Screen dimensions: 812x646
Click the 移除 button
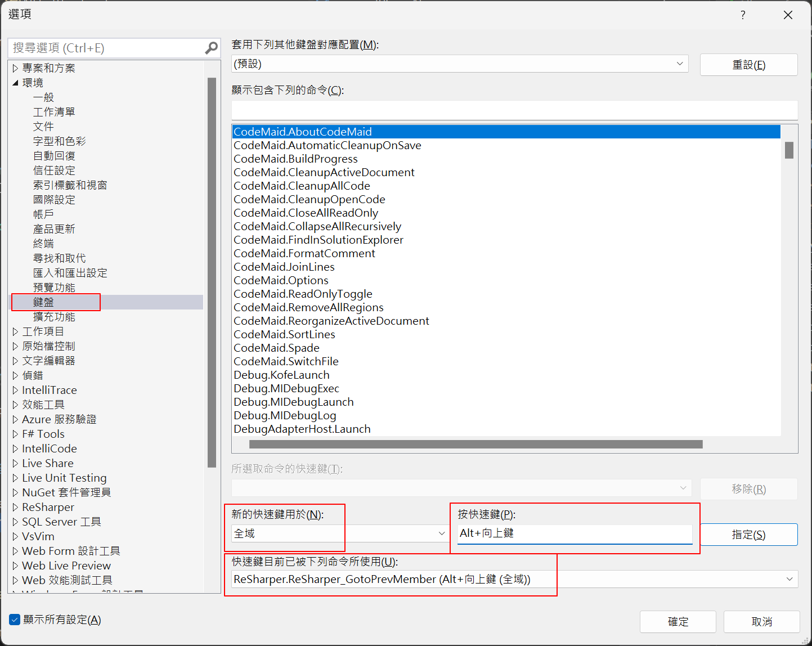748,489
